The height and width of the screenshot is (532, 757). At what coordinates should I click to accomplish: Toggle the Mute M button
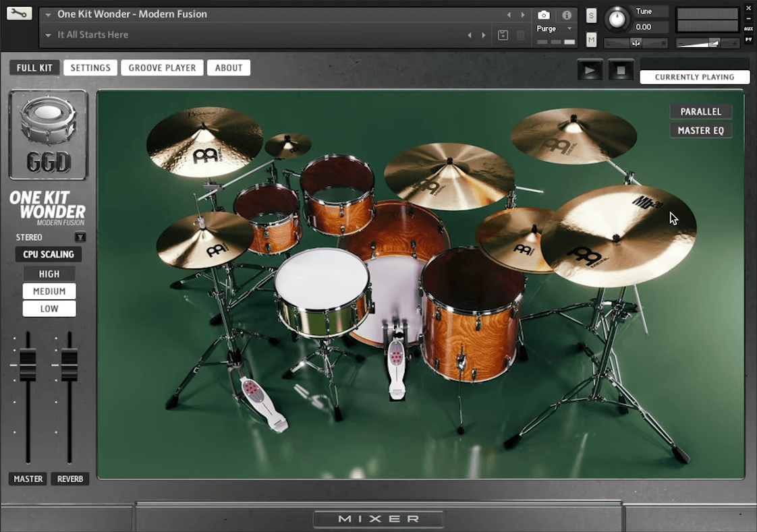click(x=591, y=40)
